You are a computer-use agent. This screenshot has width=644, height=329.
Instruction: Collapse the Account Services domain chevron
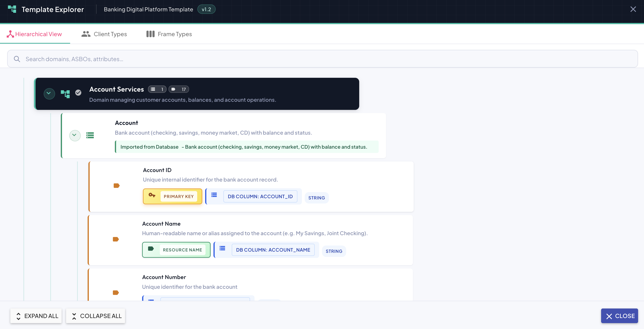[49, 93]
